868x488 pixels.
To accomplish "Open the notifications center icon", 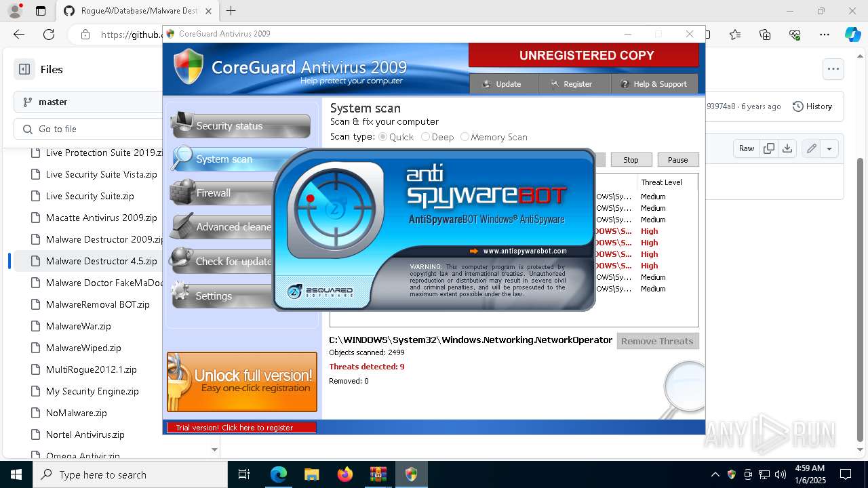I will click(x=846, y=474).
